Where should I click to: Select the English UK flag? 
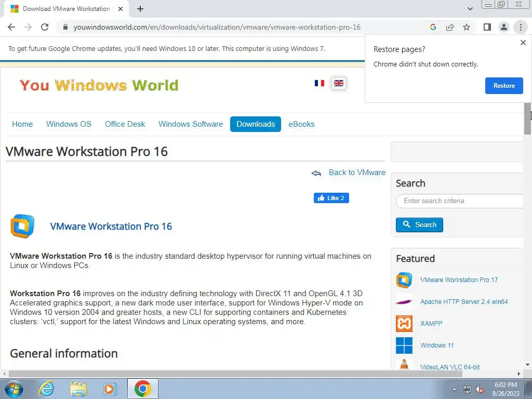[339, 83]
